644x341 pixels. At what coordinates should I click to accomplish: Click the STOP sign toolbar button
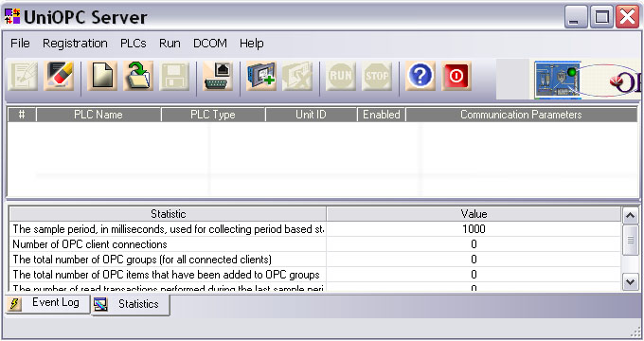pyautogui.click(x=377, y=76)
